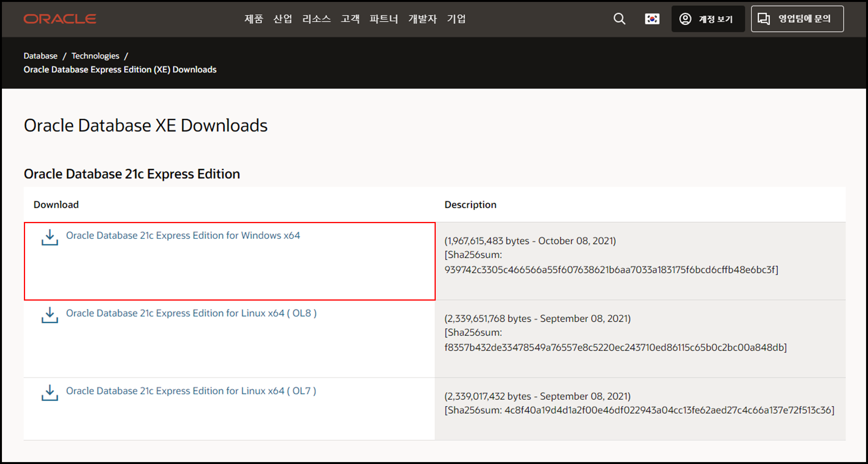Click the Linux OL8 download arrow icon
Image resolution: width=868 pixels, height=464 pixels.
pos(50,315)
